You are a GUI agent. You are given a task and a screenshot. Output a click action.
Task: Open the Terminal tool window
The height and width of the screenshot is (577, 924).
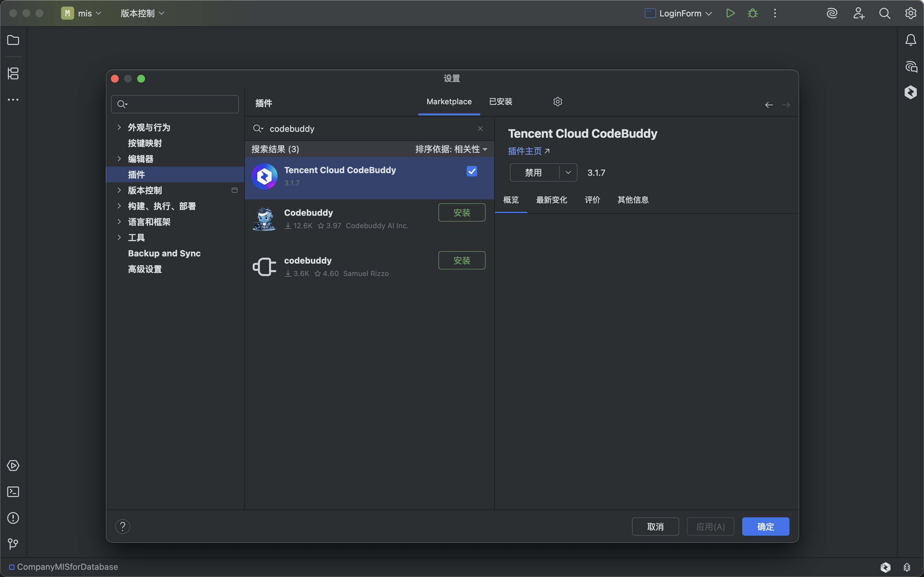(13, 491)
